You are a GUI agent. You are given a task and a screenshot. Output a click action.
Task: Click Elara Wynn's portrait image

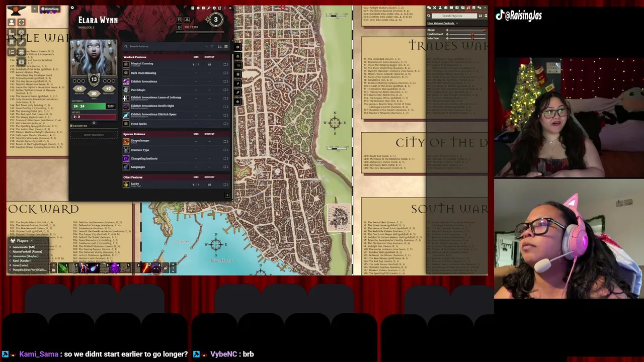(94, 58)
